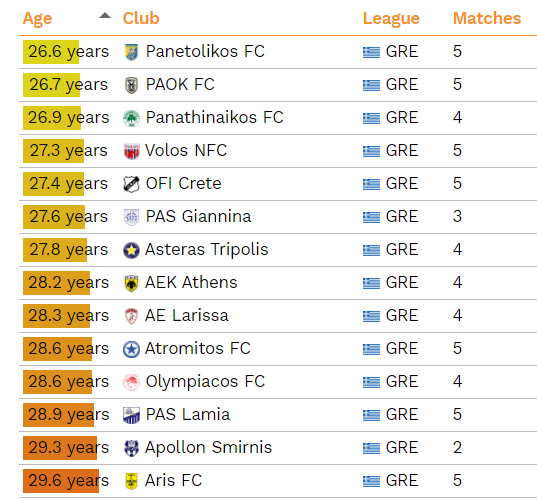Toggle the Age column sort arrow

pos(105,15)
